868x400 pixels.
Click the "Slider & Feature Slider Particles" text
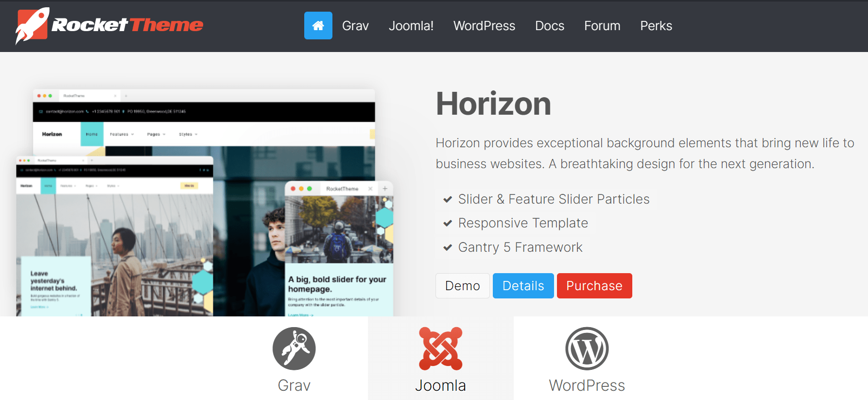click(554, 199)
